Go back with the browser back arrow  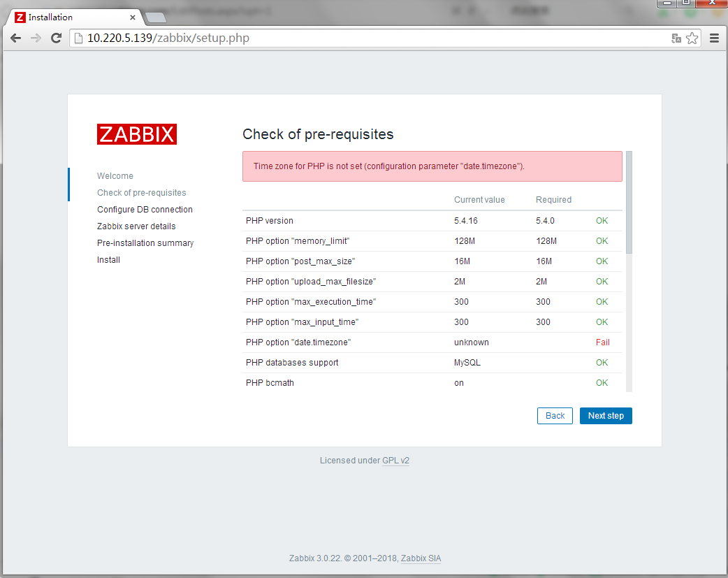coord(16,38)
